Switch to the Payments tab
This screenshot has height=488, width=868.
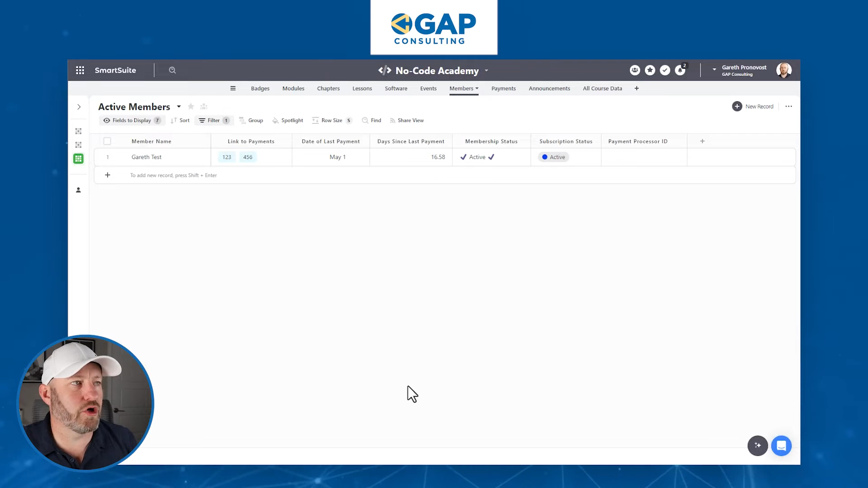[503, 88]
